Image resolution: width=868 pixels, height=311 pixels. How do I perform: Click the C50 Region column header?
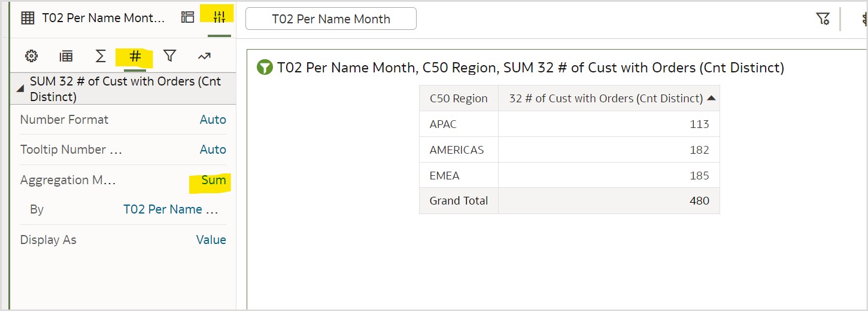(x=459, y=99)
